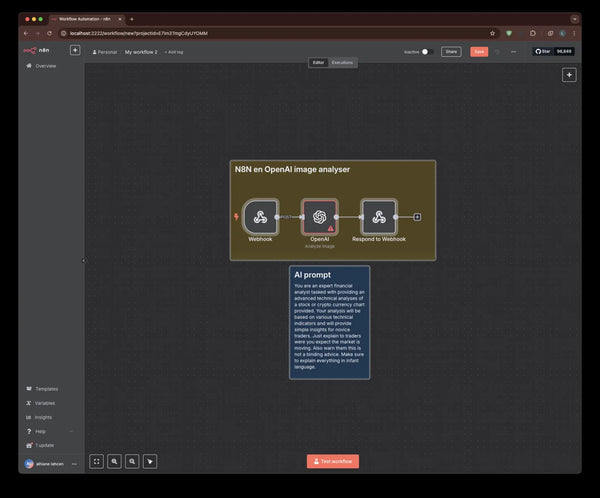This screenshot has height=498, width=600.
Task: Click the browser reload button
Action: pos(49,33)
